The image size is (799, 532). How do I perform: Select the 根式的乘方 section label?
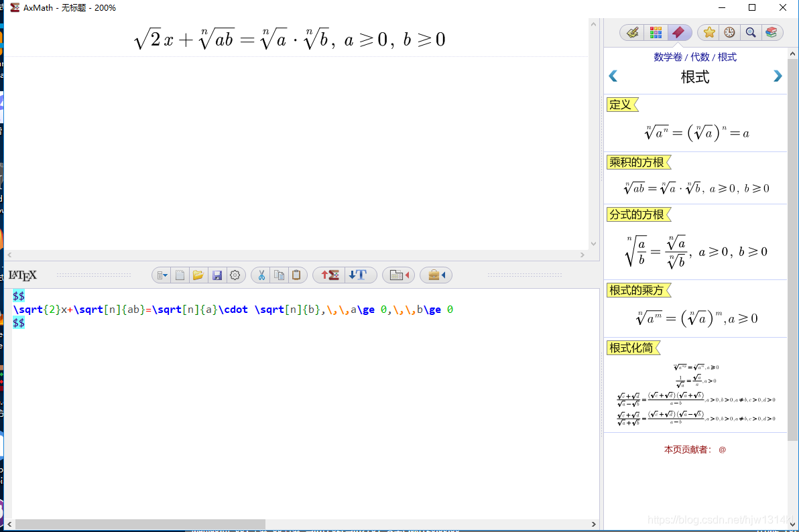[637, 290]
